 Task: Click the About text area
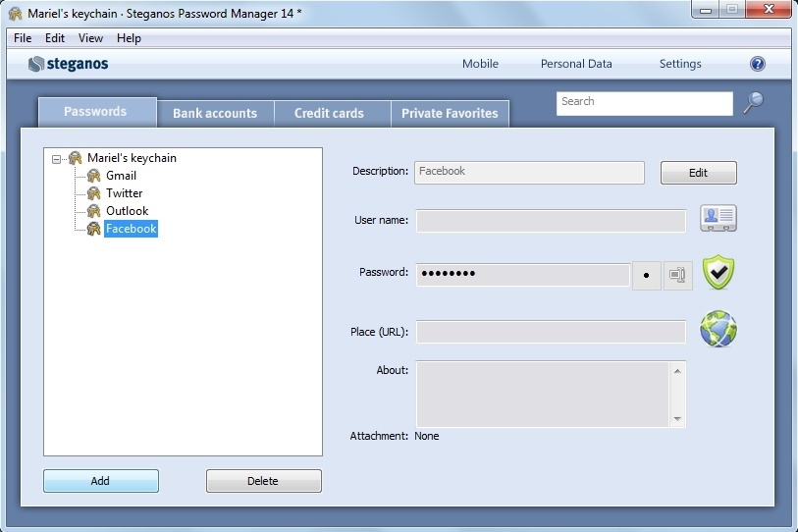point(543,394)
